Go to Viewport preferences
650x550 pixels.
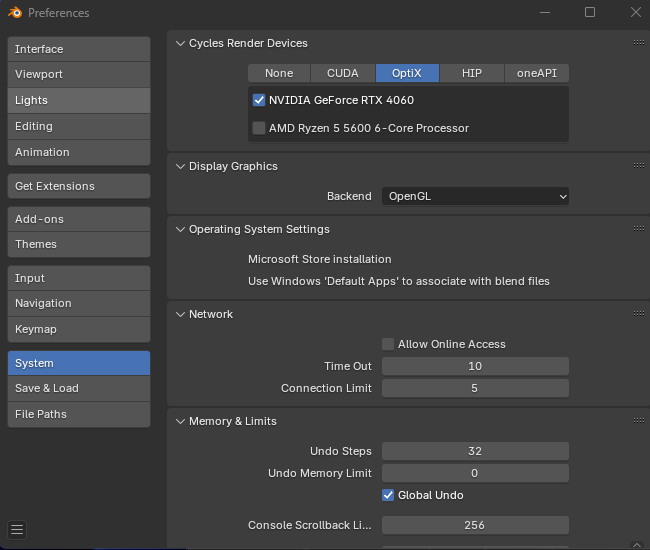tap(79, 75)
